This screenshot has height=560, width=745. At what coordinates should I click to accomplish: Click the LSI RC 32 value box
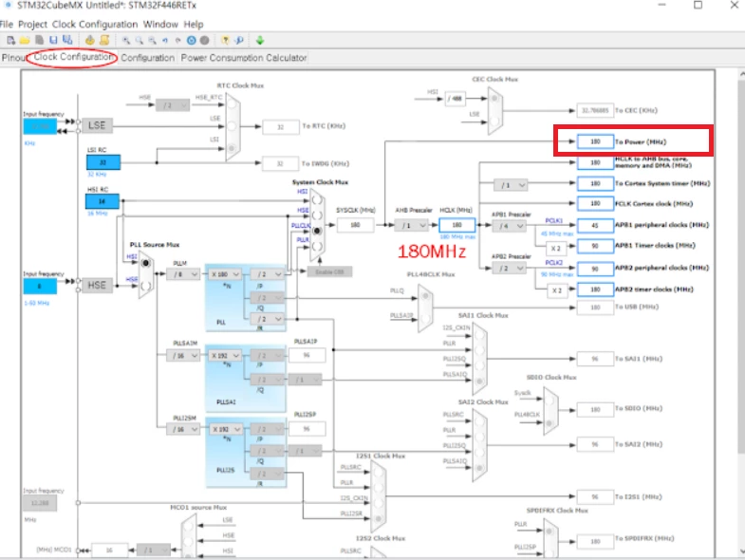click(x=103, y=162)
